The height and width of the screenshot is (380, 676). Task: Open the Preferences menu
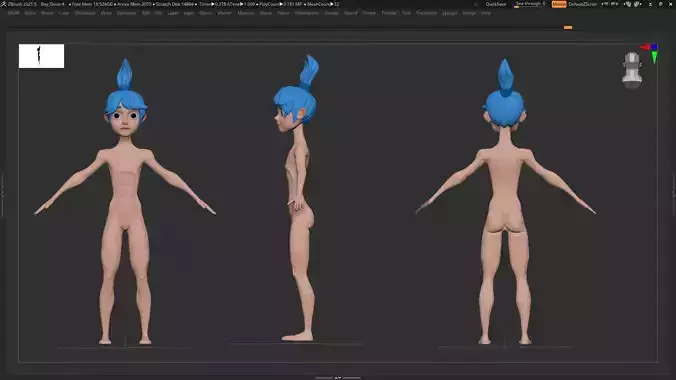point(307,13)
